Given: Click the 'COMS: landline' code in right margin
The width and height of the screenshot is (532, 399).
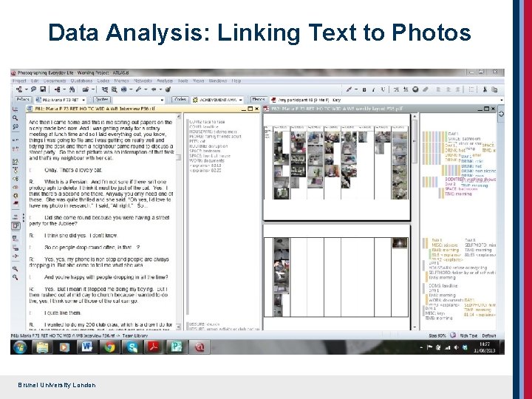Looking at the screenshot, I should 443,286.
